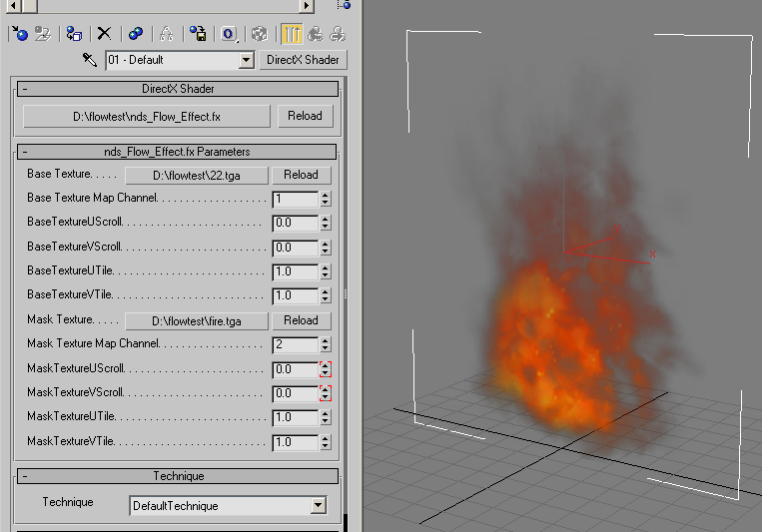
Task: Click the MaskTextureVTile spinner
Action: [x=326, y=442]
